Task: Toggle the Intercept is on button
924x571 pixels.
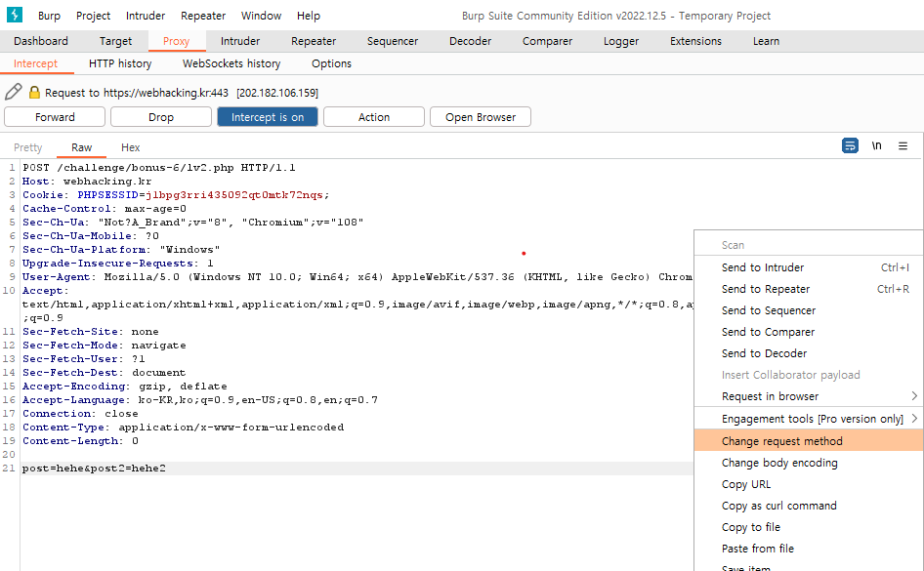Action: [x=268, y=117]
